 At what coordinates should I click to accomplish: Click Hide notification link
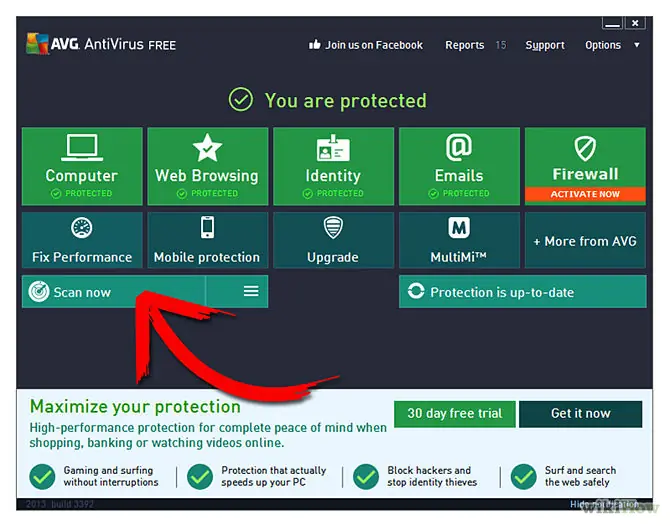click(605, 504)
